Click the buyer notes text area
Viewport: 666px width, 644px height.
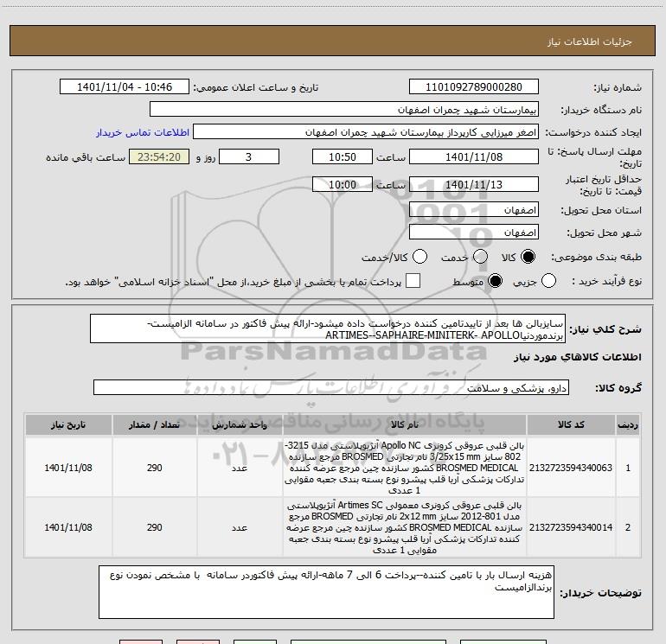pos(326,592)
